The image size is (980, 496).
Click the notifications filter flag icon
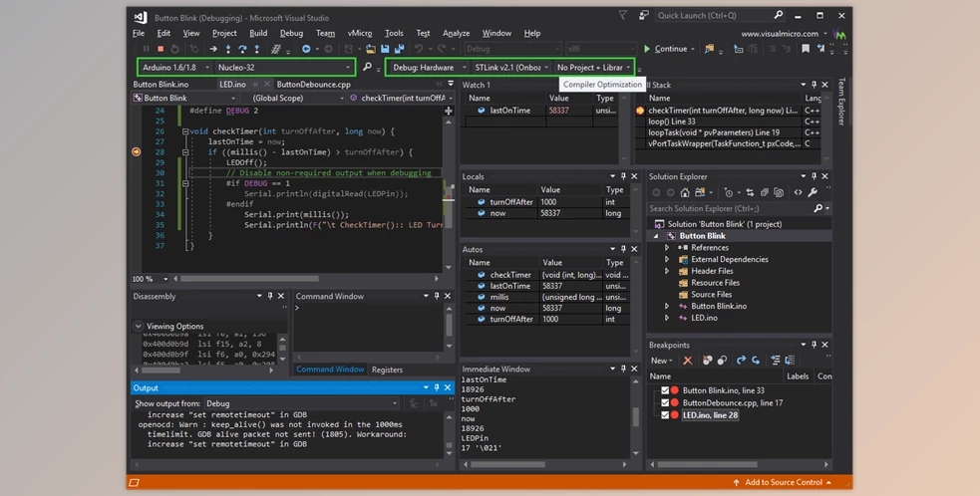click(x=622, y=15)
